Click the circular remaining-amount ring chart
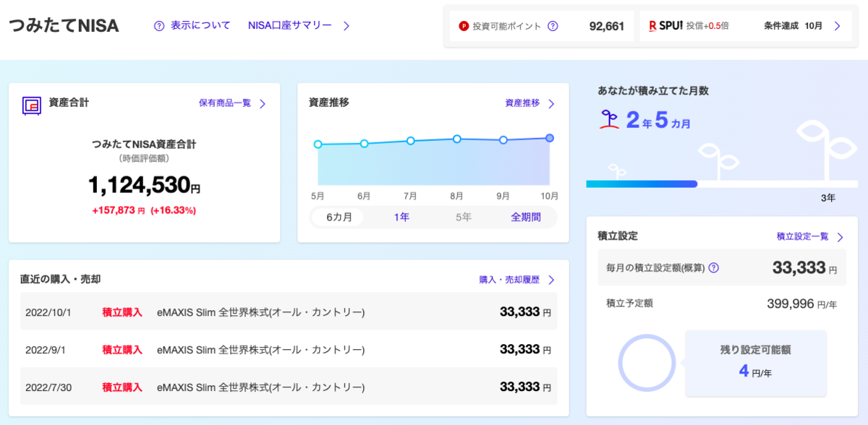Image resolution: width=868 pixels, height=425 pixels. (x=647, y=364)
